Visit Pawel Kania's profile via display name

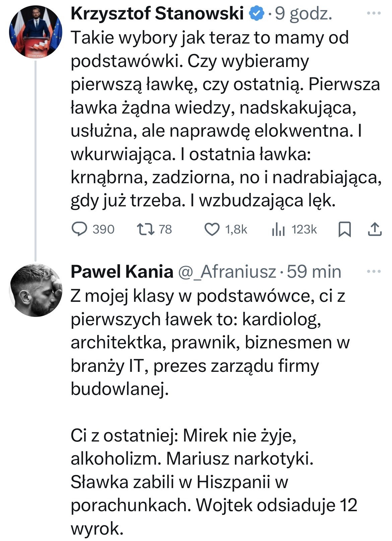(x=122, y=272)
